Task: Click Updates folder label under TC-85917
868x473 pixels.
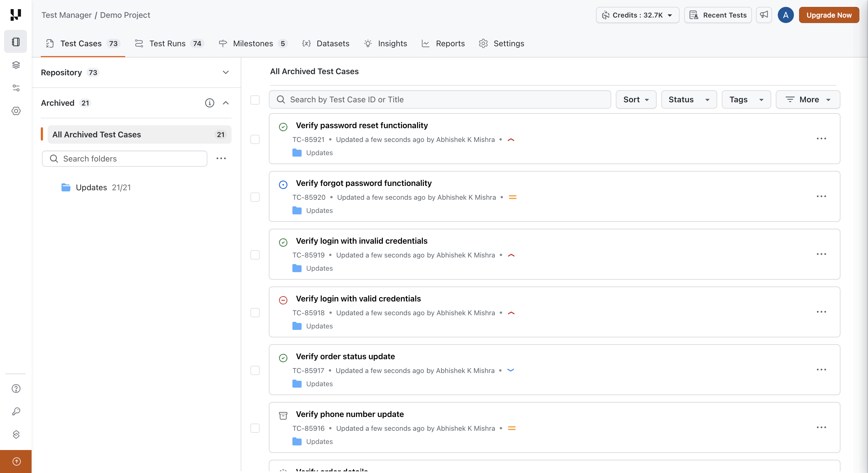Action: tap(319, 384)
